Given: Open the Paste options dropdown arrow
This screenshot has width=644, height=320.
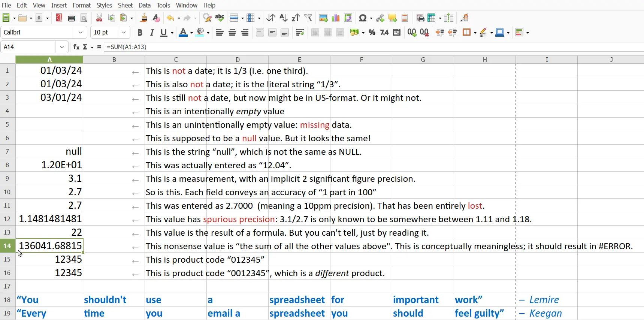Looking at the screenshot, I should tap(132, 18).
